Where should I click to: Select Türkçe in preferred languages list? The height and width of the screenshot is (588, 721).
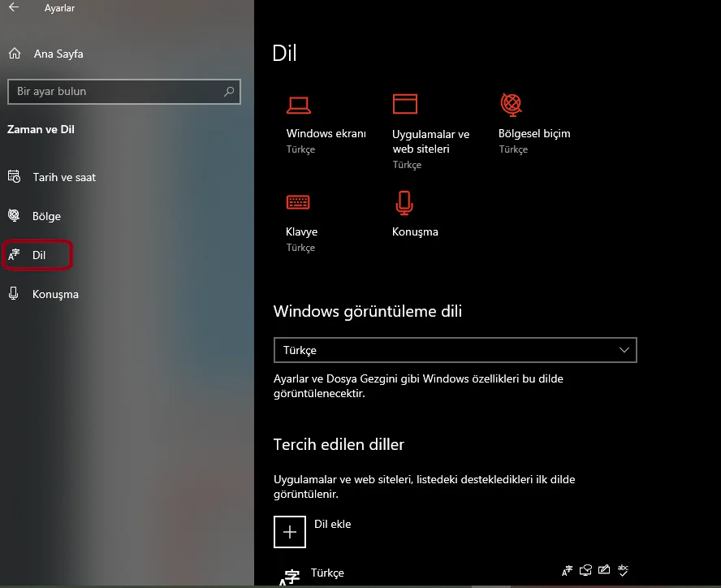[327, 573]
